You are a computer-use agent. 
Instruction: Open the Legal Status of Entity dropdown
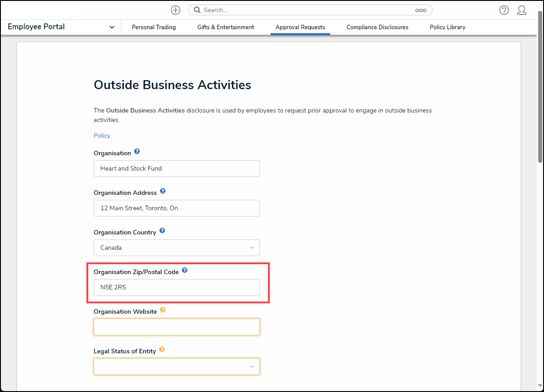(177, 366)
